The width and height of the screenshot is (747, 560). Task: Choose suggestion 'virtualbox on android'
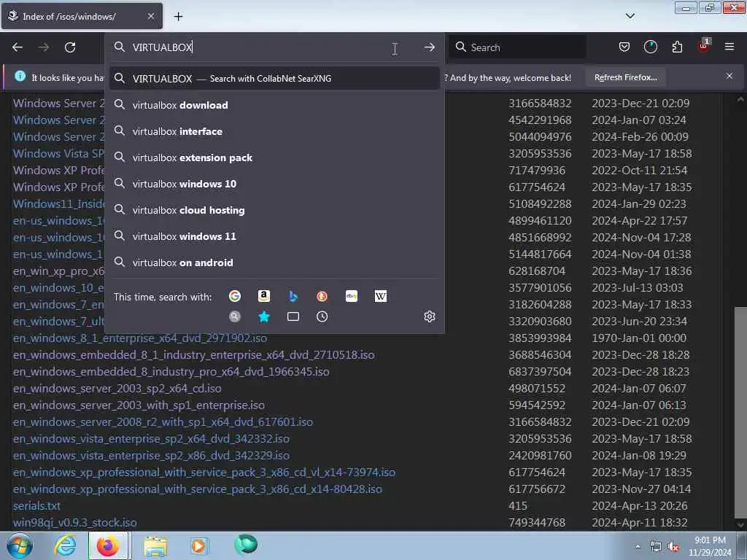coord(274,262)
